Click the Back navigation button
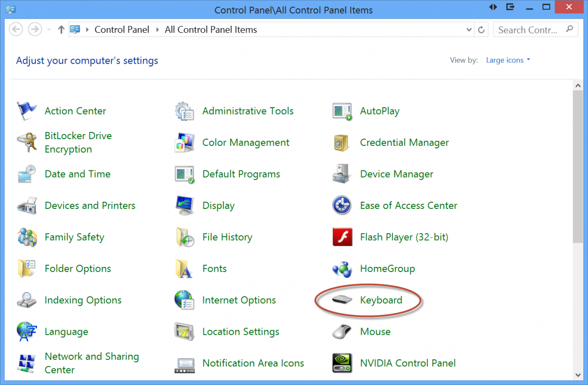This screenshot has width=588, height=385. [x=16, y=29]
